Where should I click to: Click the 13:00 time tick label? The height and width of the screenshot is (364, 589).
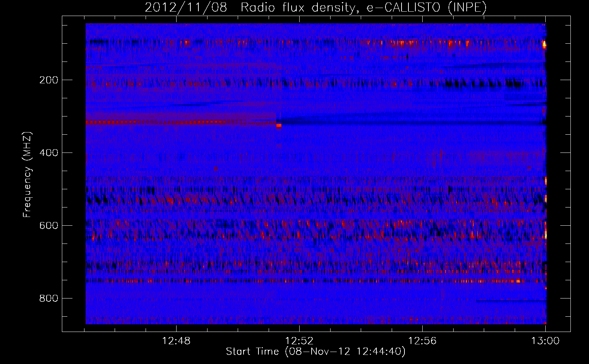tap(545, 341)
